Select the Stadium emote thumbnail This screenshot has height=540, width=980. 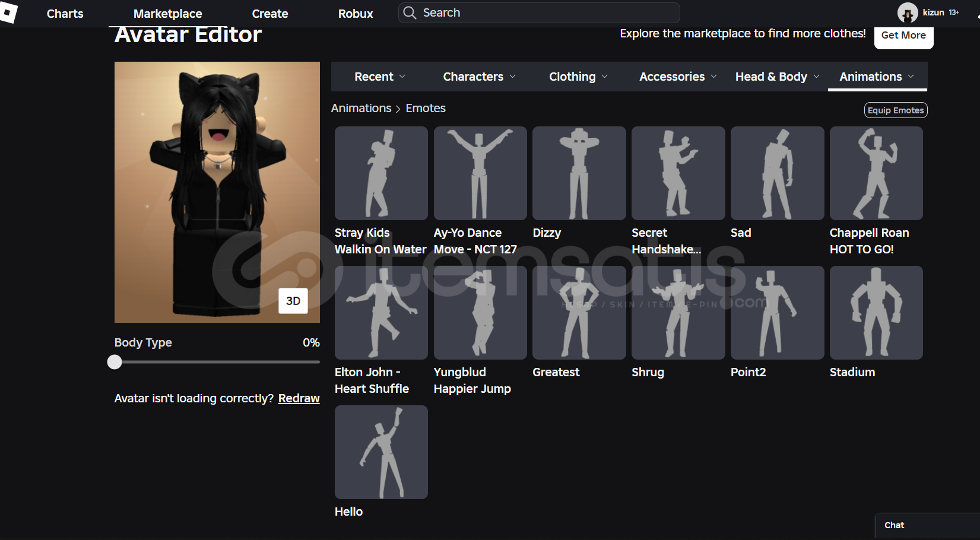(876, 313)
